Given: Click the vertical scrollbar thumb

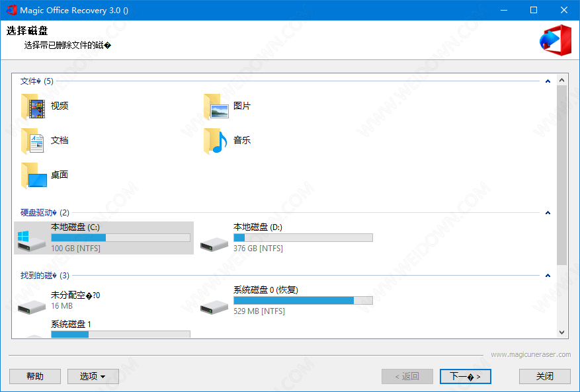Looking at the screenshot, I should pos(562,175).
